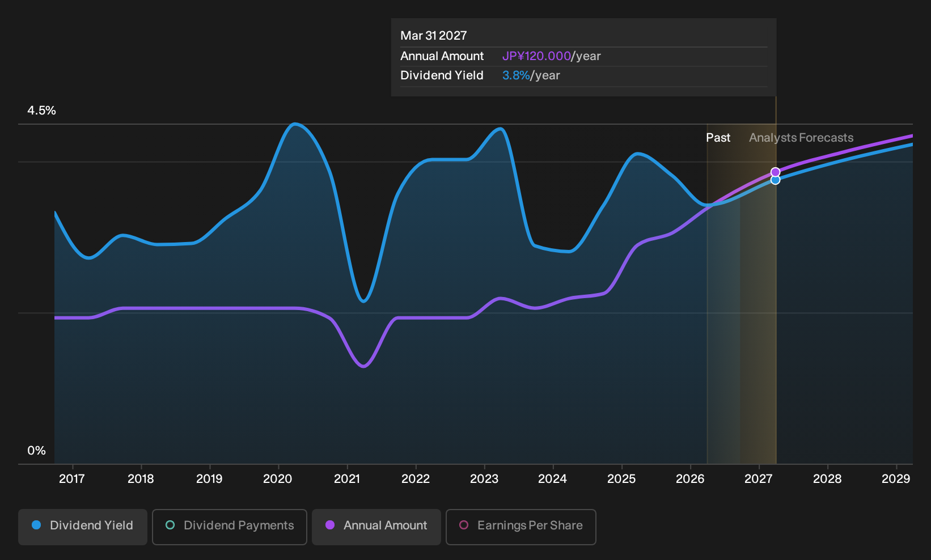Click the blue Dividend Yield legend dot
The height and width of the screenshot is (560, 931).
[36, 525]
